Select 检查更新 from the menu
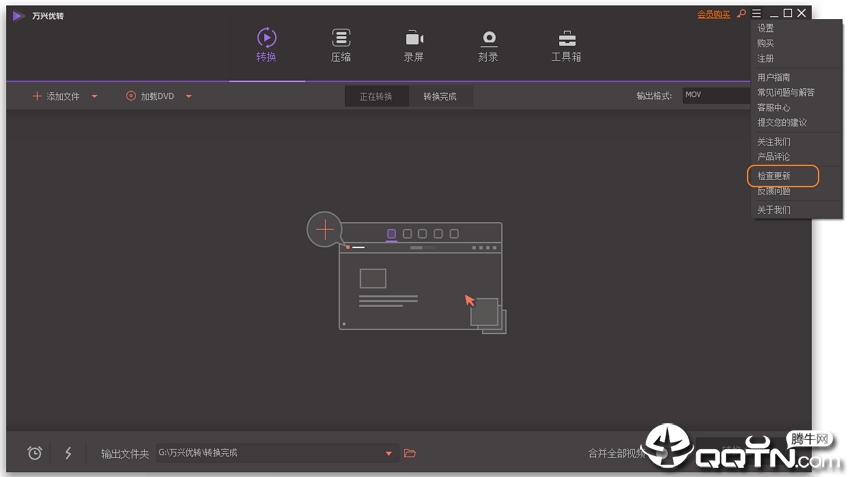The image size is (850, 477). point(774,176)
